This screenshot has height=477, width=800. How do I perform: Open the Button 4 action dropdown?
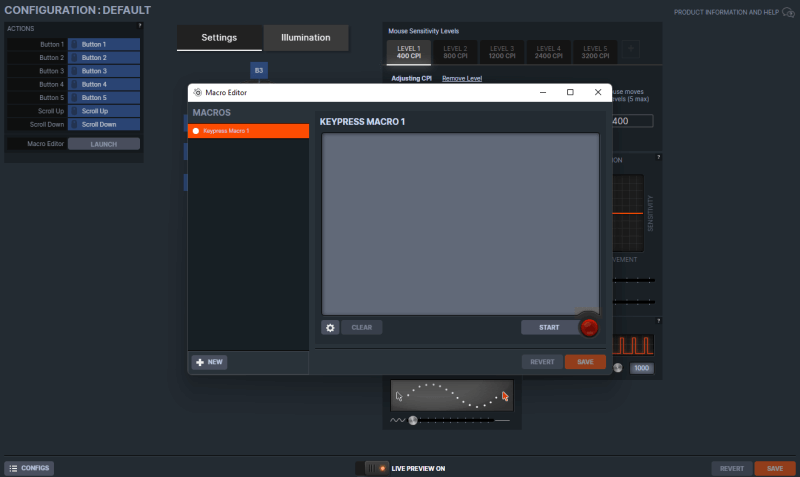click(104, 84)
